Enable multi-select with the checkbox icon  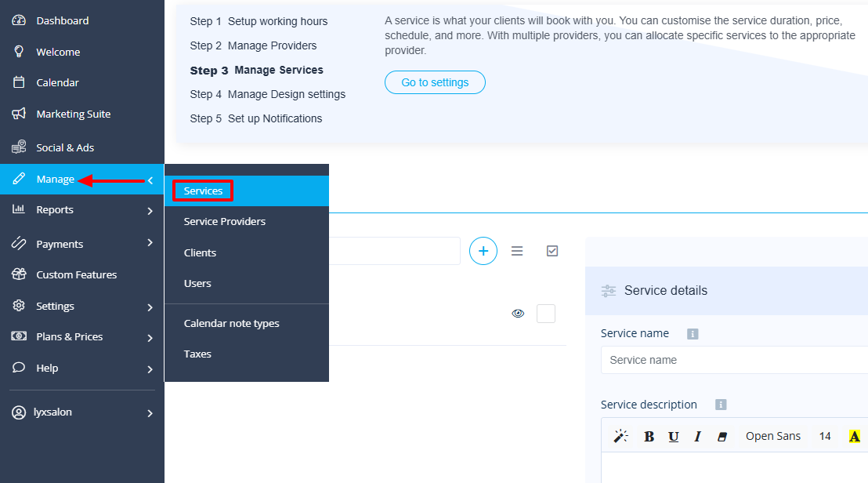coord(552,251)
